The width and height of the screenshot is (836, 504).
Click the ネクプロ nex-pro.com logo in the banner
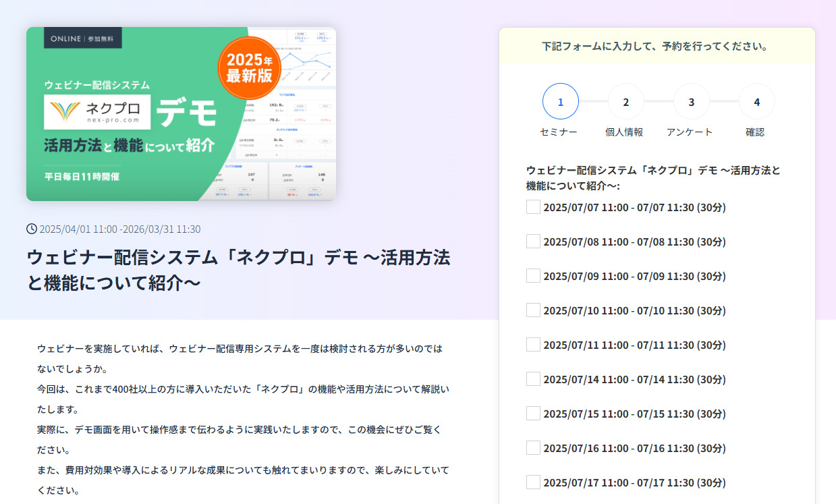96,111
